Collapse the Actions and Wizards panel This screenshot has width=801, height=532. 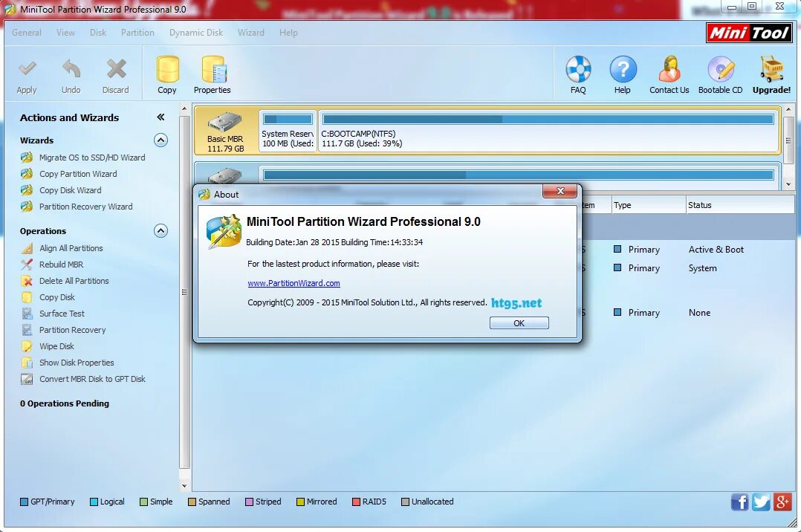tap(160, 117)
